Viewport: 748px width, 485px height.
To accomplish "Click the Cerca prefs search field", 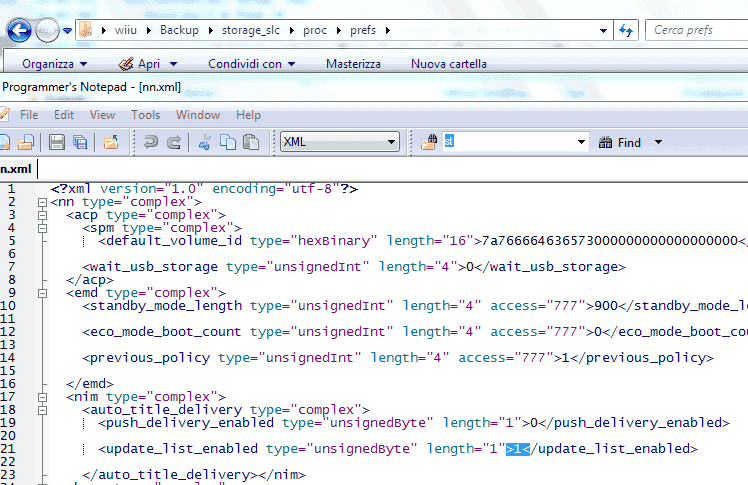I will point(696,30).
